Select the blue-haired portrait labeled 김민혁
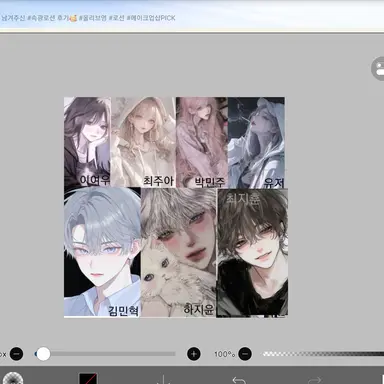Screen dimensions: 384x384 (102, 252)
